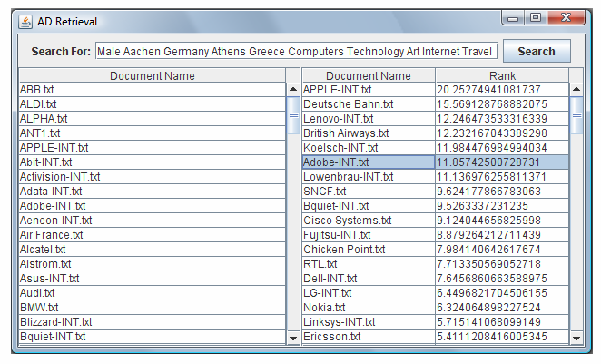
Task: Select Deutsche Bahn.txt in the results
Action: point(369,104)
